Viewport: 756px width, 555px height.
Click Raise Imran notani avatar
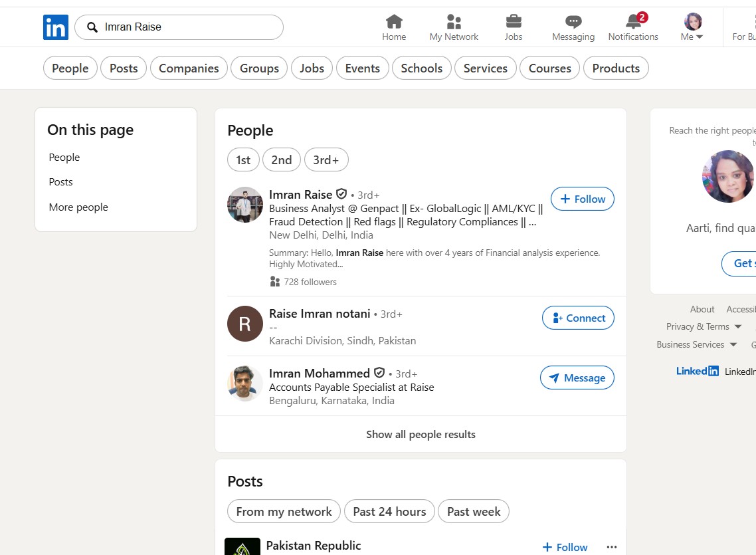[245, 324]
